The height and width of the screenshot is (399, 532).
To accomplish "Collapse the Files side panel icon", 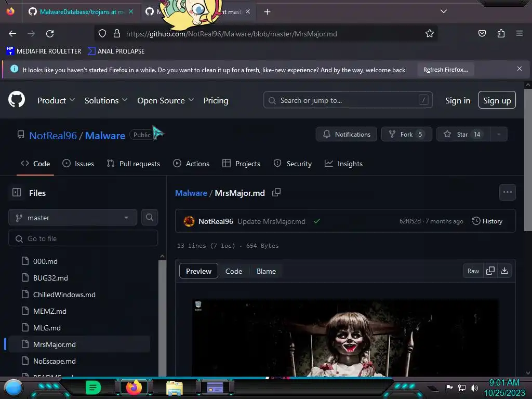I will [17, 192].
